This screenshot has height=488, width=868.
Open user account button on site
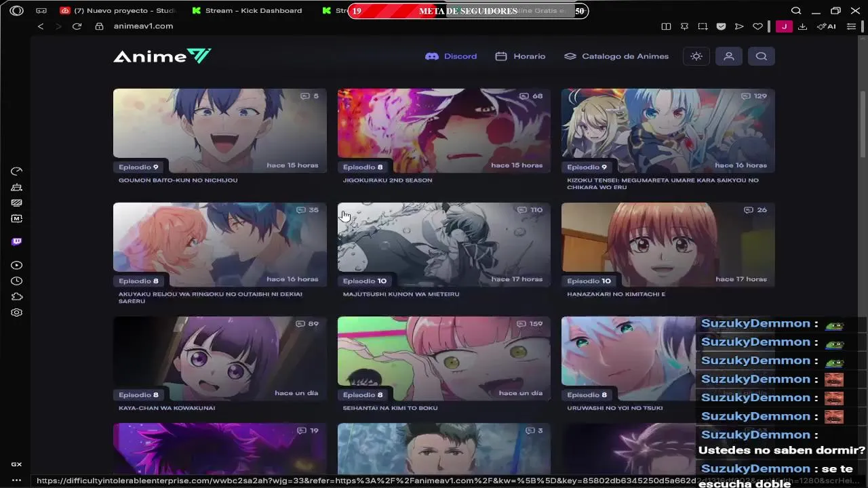click(x=729, y=56)
